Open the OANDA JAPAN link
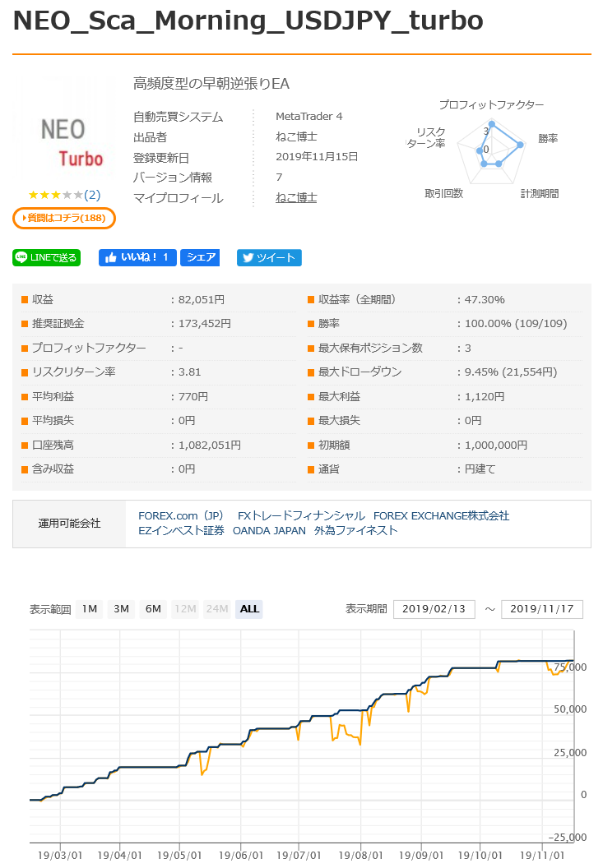 tap(269, 531)
